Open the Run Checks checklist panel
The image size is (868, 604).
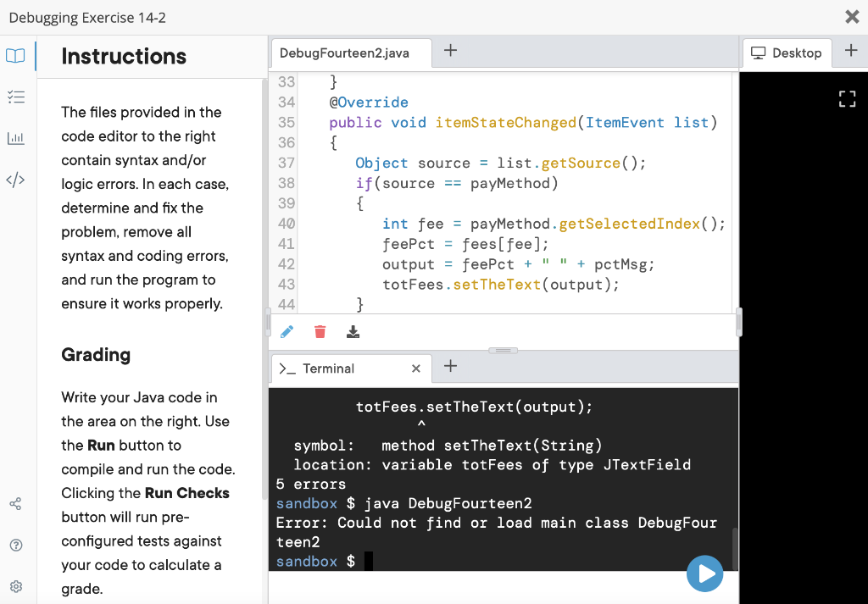click(15, 97)
